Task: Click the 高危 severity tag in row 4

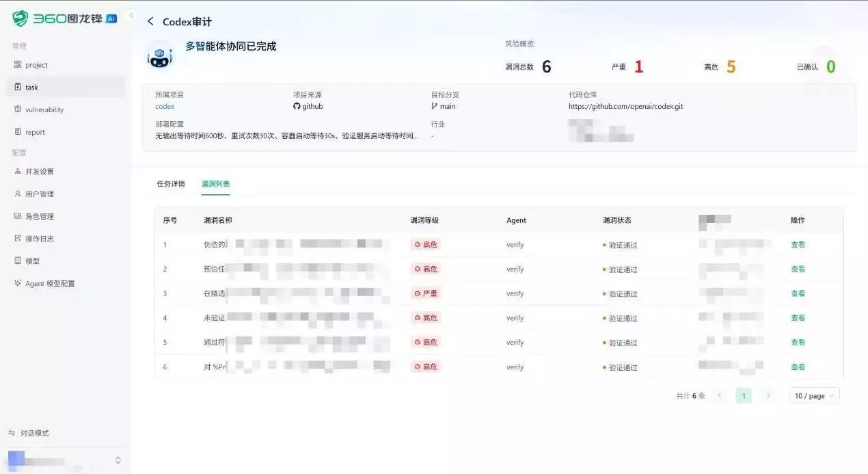Action: coord(425,318)
